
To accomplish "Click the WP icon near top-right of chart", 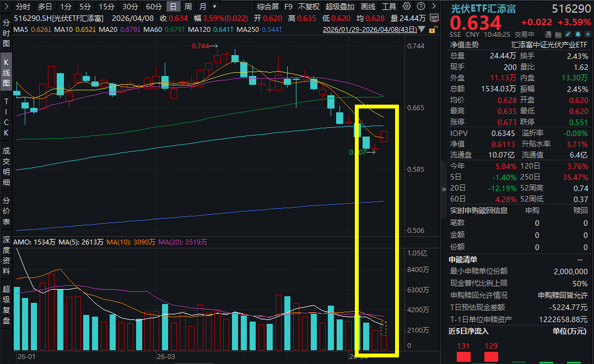I will coord(434,18).
